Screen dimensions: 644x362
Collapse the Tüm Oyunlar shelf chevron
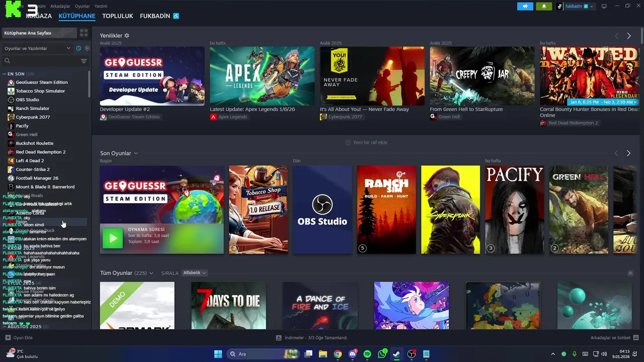tap(630, 273)
